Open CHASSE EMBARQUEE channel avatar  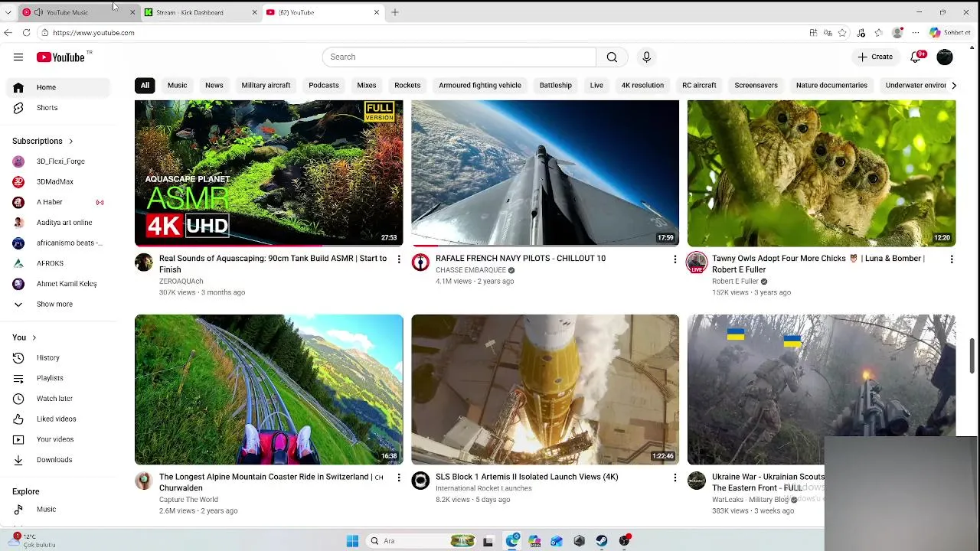point(420,262)
